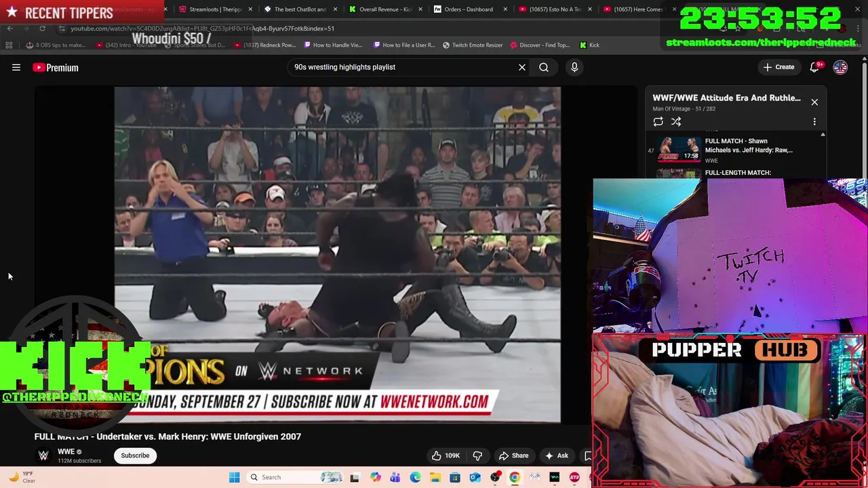This screenshot has height=488, width=868.
Task: Open How to Handle Vie... bookmark
Action: tap(333, 45)
